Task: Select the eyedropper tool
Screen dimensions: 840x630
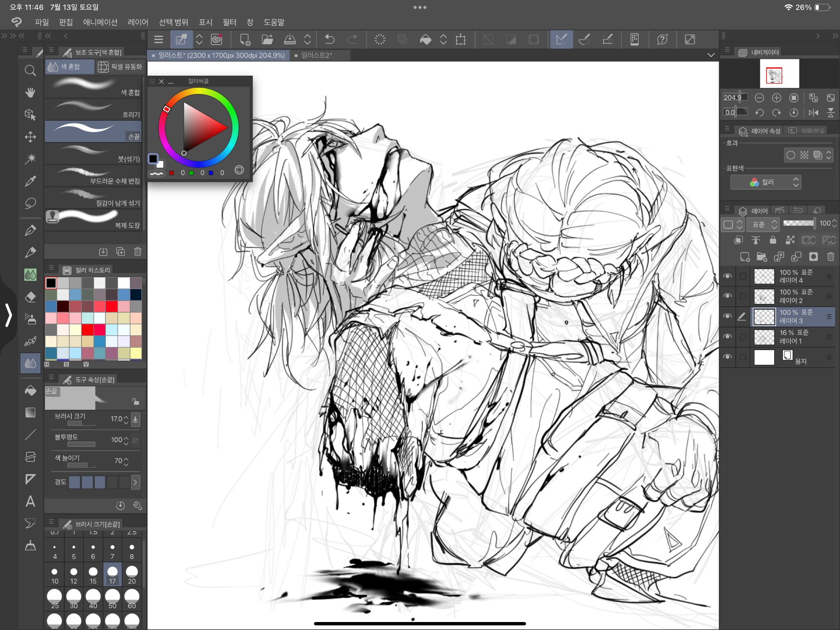Action: pyautogui.click(x=30, y=181)
